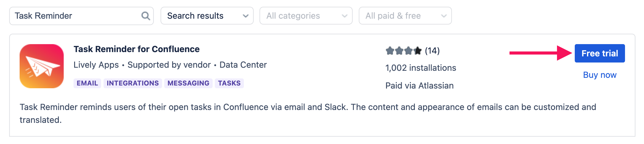Click the Buy now link
This screenshot has height=144, width=644.
pyautogui.click(x=600, y=75)
